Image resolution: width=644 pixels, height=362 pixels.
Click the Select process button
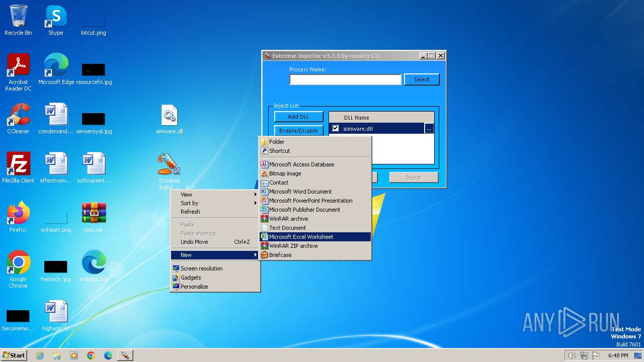click(x=422, y=79)
